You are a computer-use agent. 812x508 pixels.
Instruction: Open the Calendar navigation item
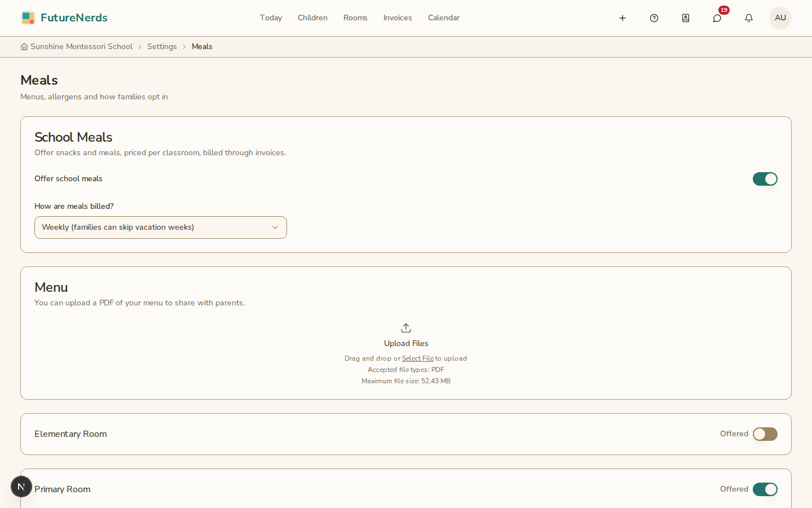(444, 18)
